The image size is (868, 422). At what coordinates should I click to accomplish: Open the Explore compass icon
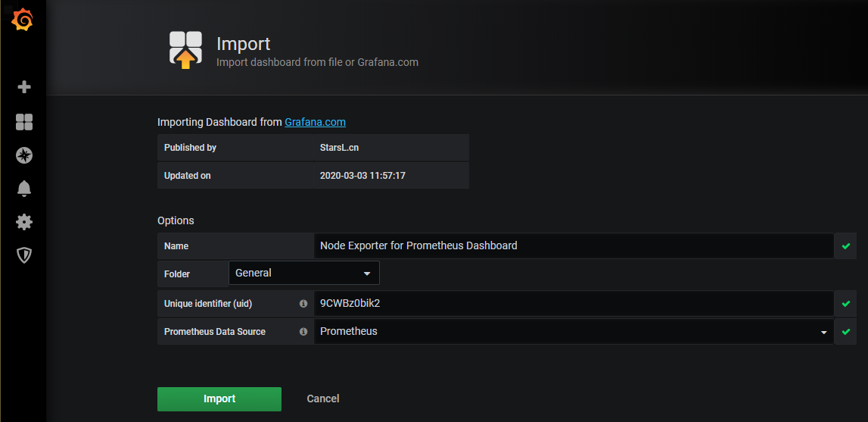(23, 156)
